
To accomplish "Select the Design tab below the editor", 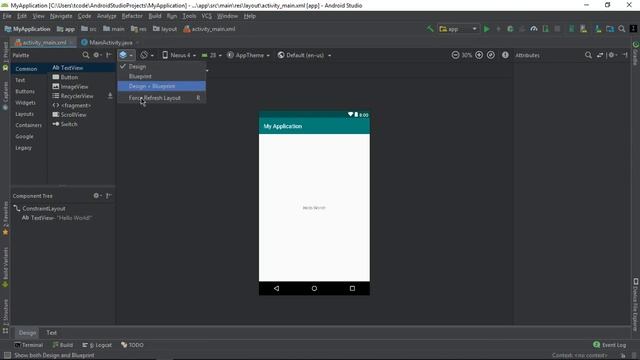I will (x=27, y=333).
